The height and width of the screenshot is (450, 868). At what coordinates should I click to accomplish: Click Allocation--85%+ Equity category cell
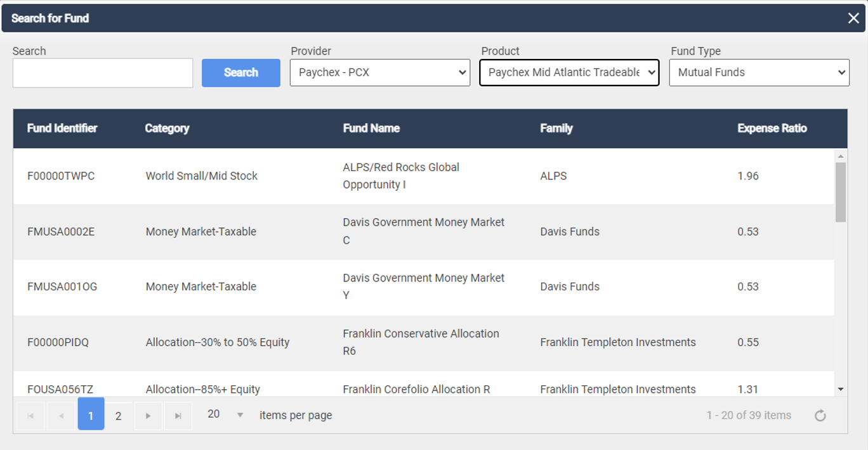click(x=203, y=389)
